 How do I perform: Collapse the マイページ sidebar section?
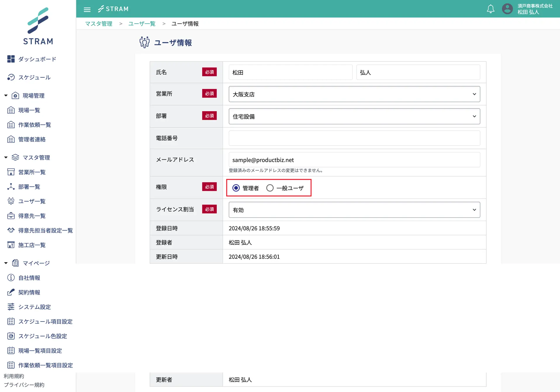point(6,263)
